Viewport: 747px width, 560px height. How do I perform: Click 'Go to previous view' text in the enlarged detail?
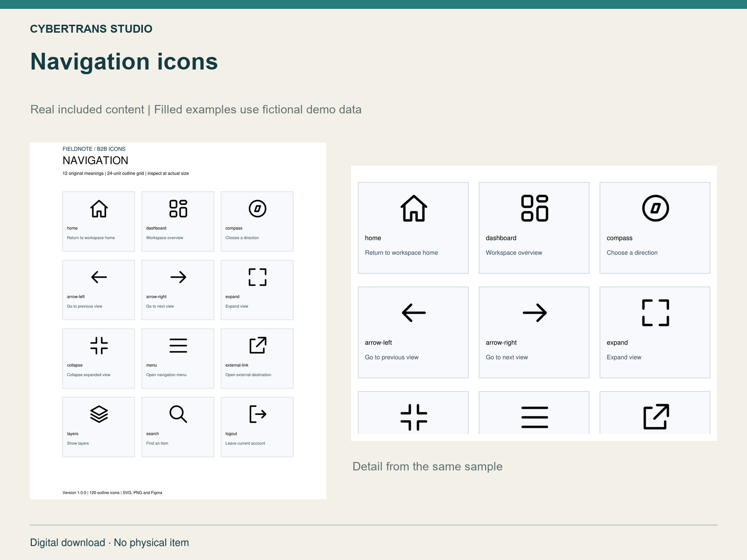click(x=392, y=357)
